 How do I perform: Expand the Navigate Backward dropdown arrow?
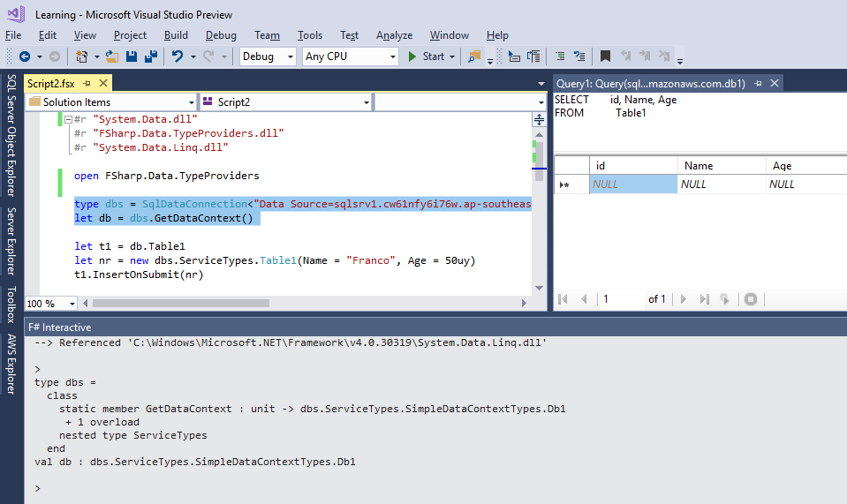[40, 56]
